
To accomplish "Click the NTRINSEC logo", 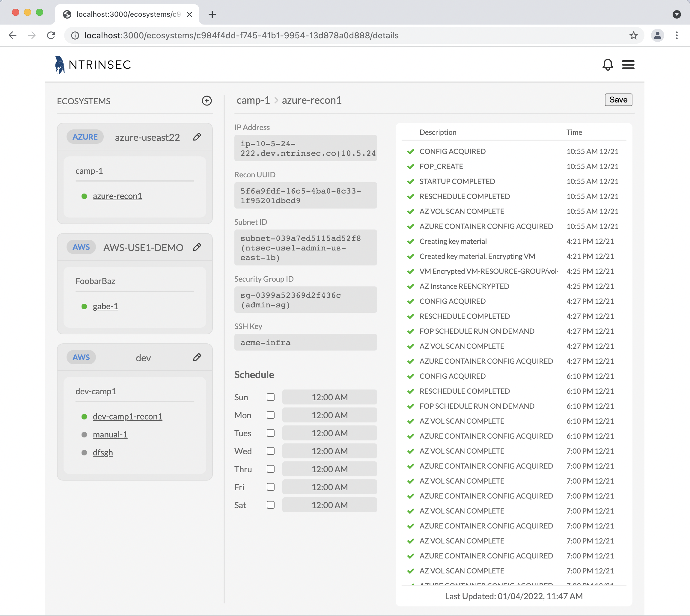I will click(x=93, y=64).
